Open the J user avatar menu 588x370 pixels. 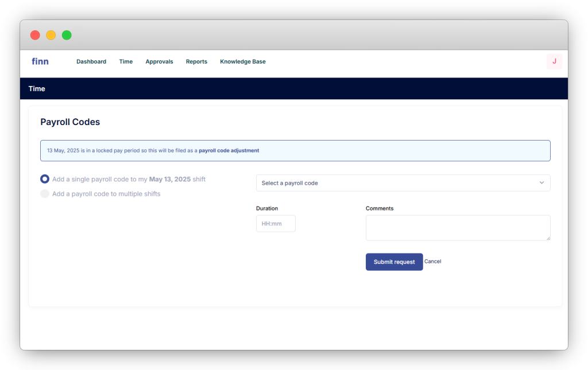pos(554,61)
